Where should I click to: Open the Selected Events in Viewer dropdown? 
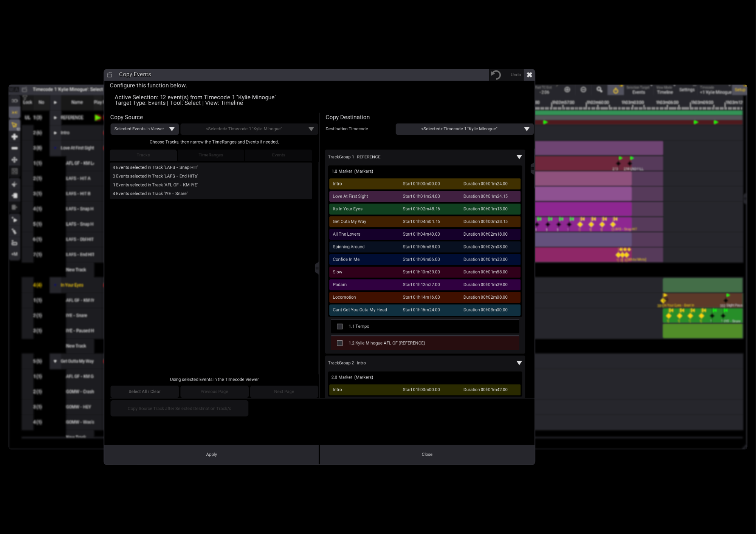tap(144, 129)
